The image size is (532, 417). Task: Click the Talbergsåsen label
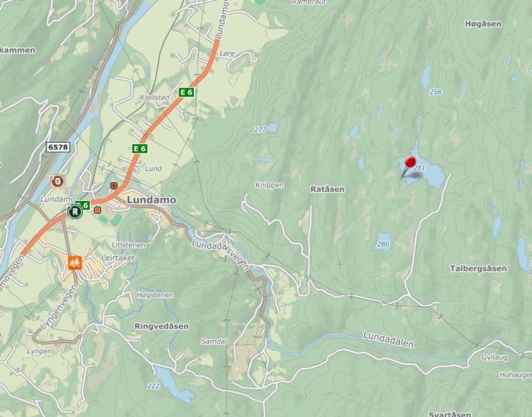[478, 268]
